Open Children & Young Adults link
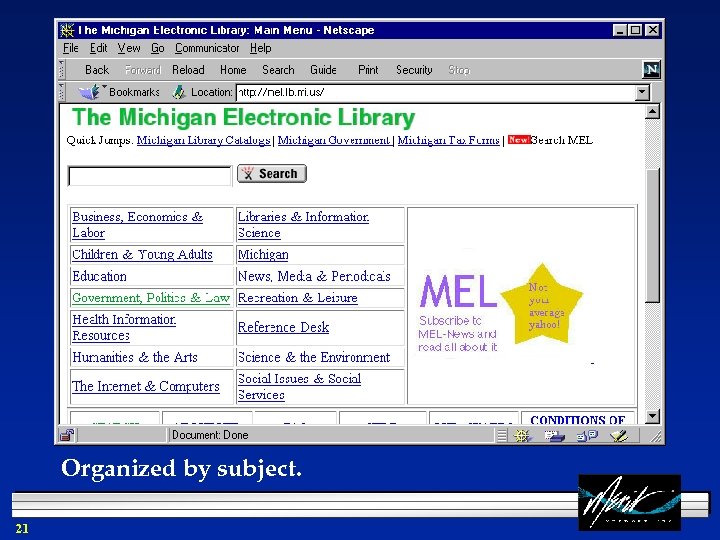 [x=142, y=254]
